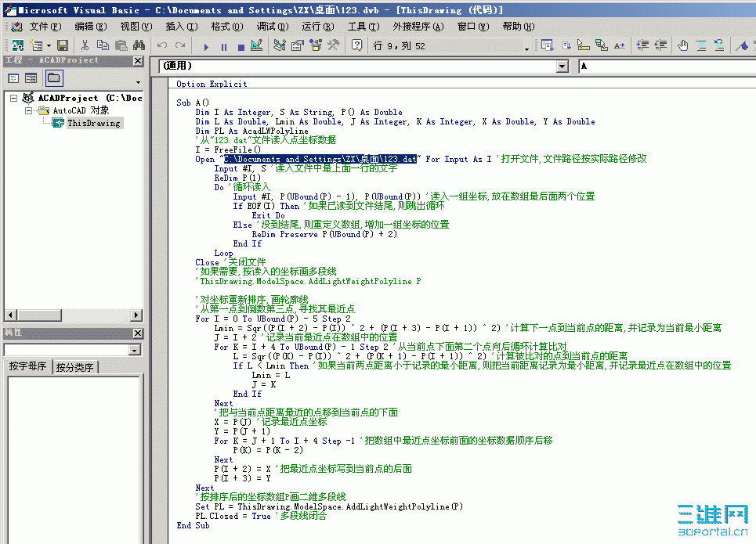Screen dimensions: 756x544
Task: Click the Outdent icon
Action: coord(660,45)
